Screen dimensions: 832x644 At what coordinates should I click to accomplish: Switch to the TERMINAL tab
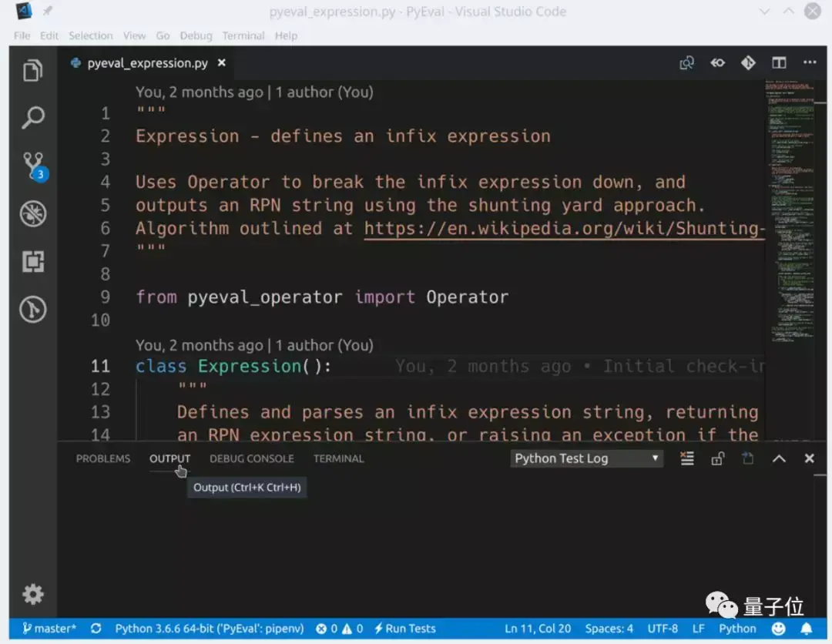tap(338, 458)
